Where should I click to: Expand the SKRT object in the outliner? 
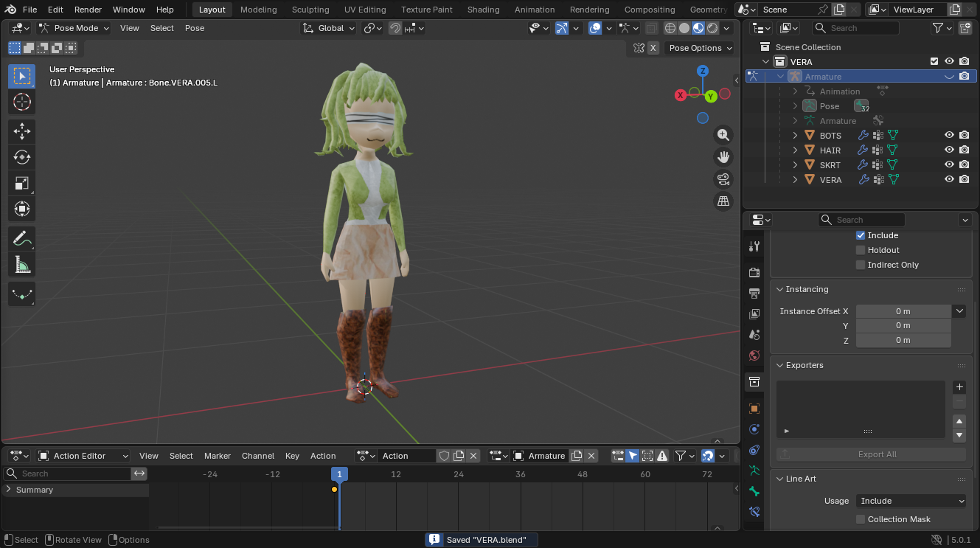pos(795,165)
